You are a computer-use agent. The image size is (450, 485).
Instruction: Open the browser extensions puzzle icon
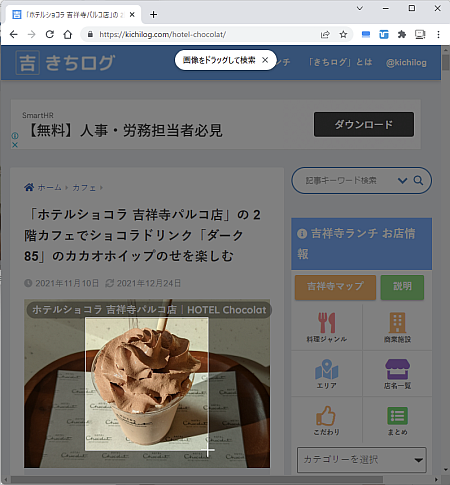[402, 34]
